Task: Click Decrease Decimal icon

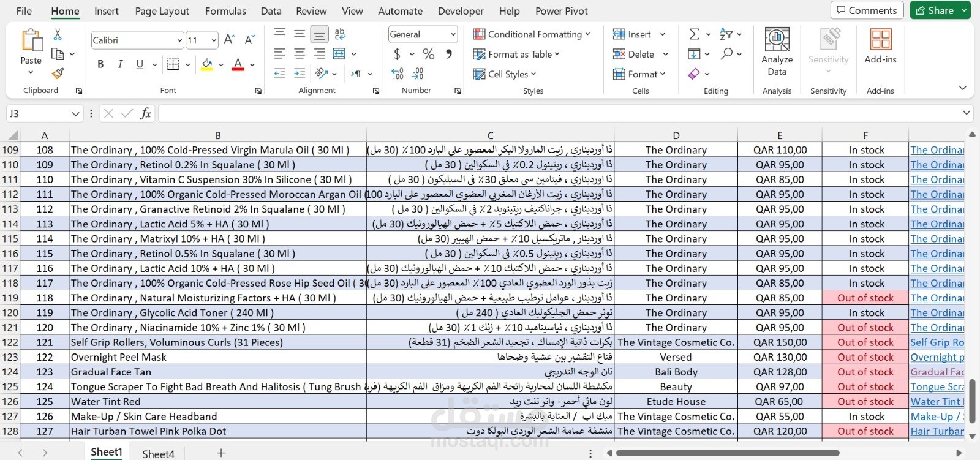Action: pyautogui.click(x=418, y=74)
